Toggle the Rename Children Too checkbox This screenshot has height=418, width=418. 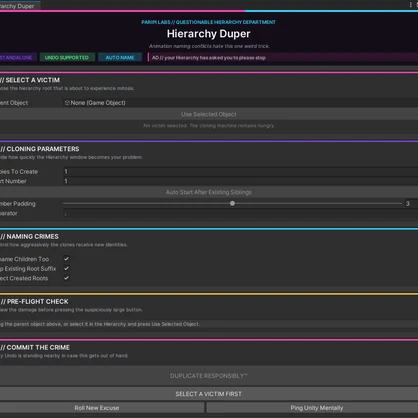67,259
